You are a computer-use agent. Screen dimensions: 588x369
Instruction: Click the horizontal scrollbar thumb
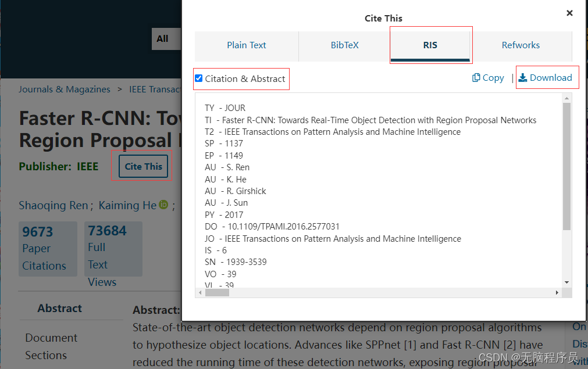[217, 292]
